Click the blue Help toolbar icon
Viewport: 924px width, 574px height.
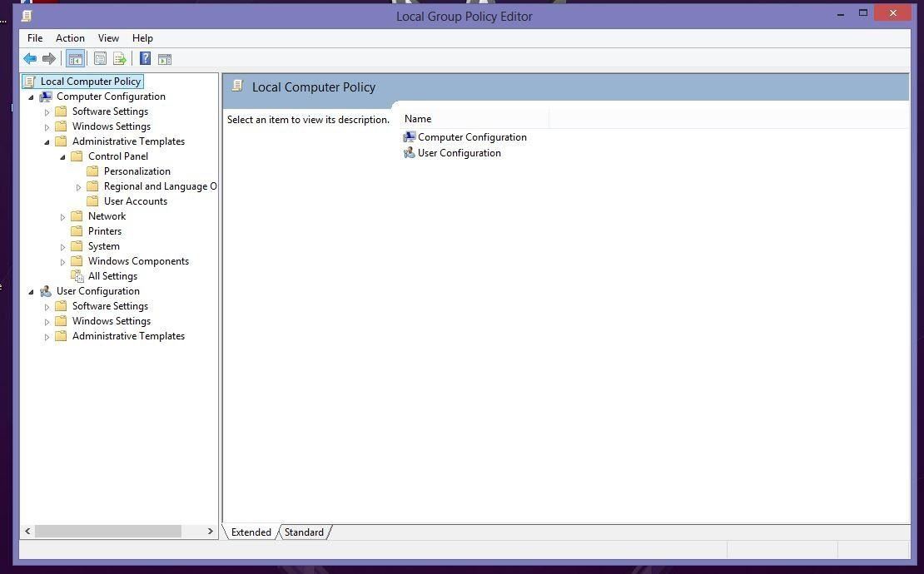coord(145,58)
